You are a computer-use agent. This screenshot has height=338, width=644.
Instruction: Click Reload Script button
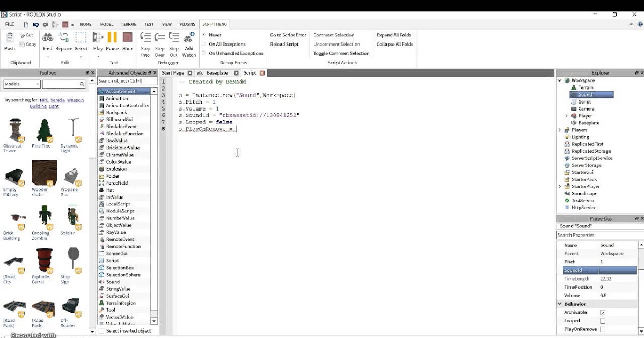click(284, 44)
